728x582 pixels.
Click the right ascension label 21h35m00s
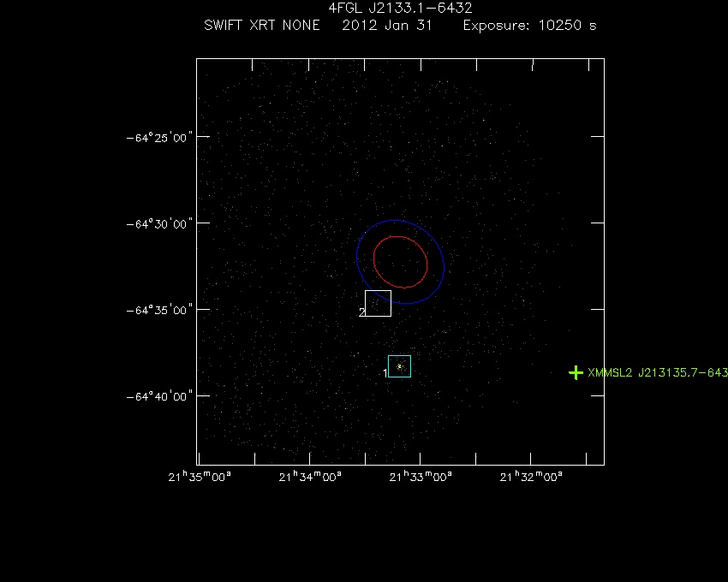point(200,477)
